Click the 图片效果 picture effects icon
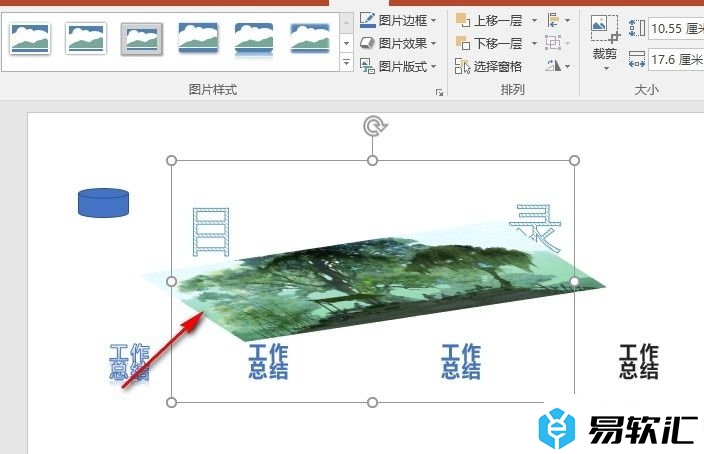 (367, 43)
